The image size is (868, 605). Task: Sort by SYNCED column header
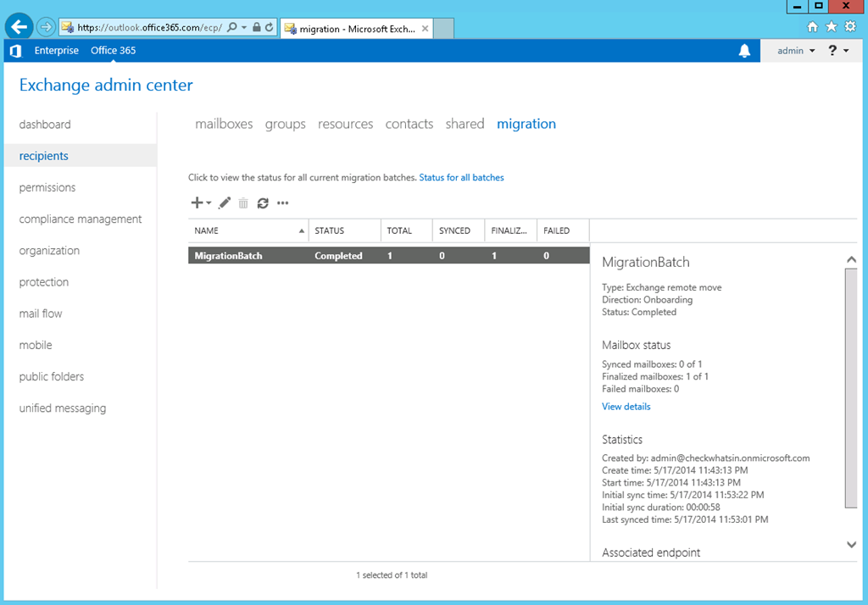click(459, 230)
